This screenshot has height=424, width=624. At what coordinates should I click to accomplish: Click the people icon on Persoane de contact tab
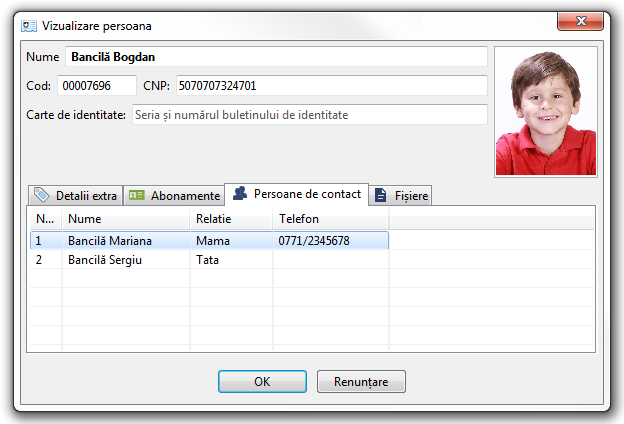click(x=240, y=193)
